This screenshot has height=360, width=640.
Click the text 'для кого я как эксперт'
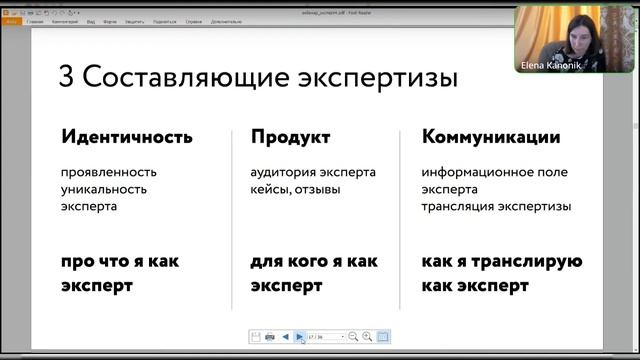coord(314,273)
